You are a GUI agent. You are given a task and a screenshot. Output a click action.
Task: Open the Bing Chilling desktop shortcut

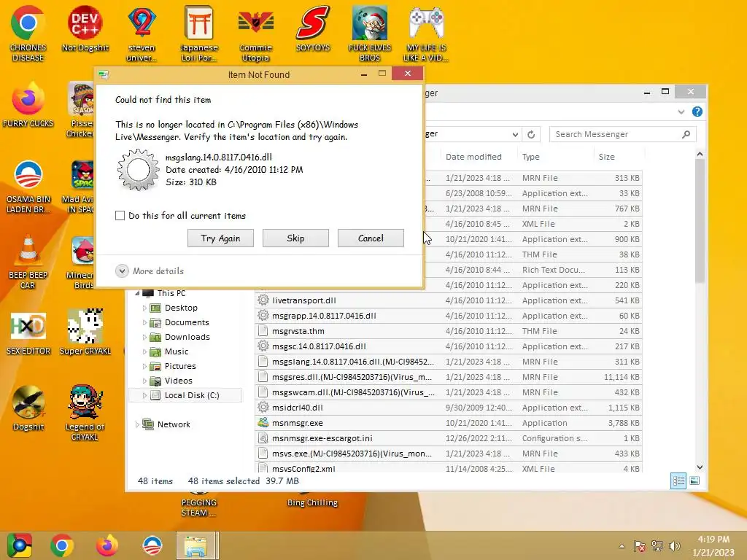click(x=312, y=503)
